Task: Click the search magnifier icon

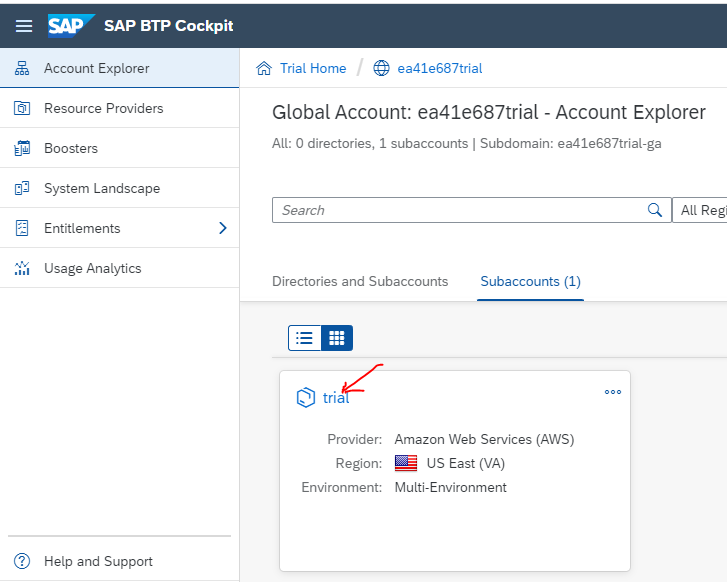Action: click(x=655, y=210)
